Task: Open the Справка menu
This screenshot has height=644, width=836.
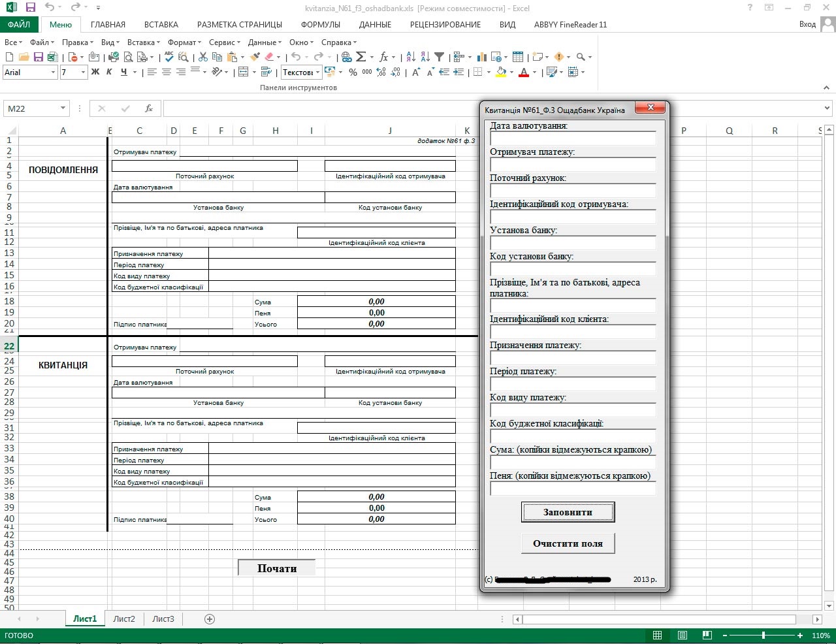Action: pyautogui.click(x=339, y=42)
